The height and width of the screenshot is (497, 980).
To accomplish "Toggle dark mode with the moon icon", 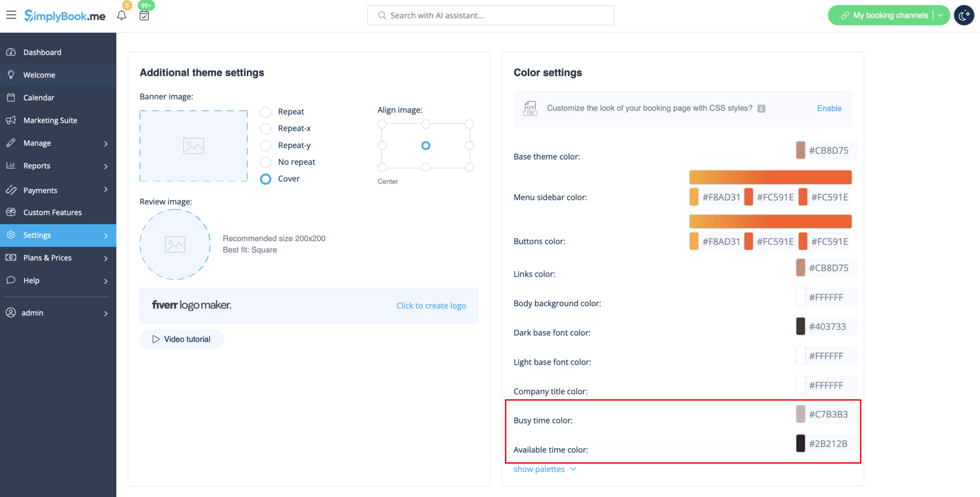I will (x=963, y=15).
